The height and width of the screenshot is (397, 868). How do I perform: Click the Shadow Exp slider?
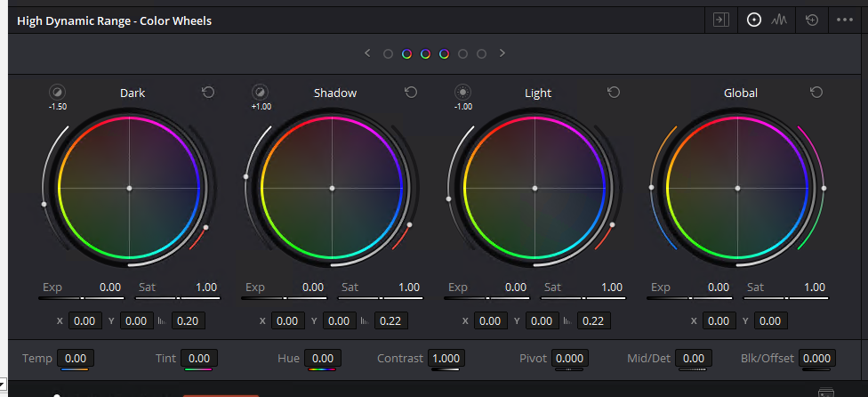(284, 298)
